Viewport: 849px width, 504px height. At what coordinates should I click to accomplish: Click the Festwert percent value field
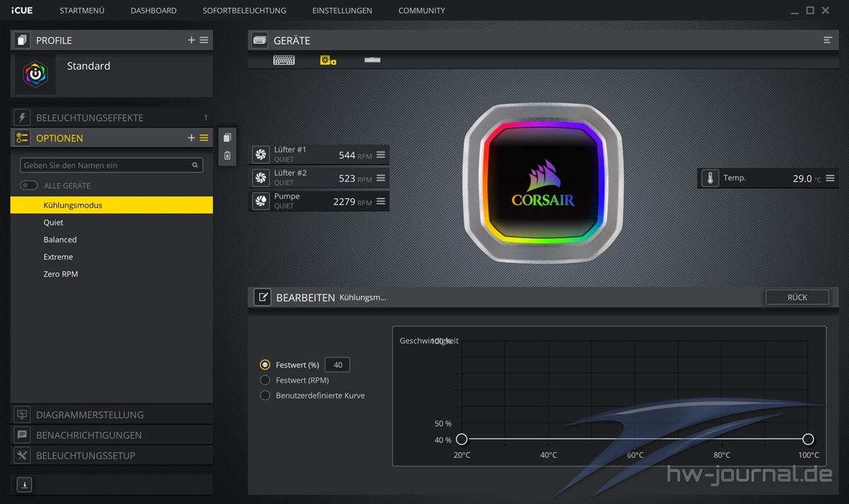tap(337, 365)
